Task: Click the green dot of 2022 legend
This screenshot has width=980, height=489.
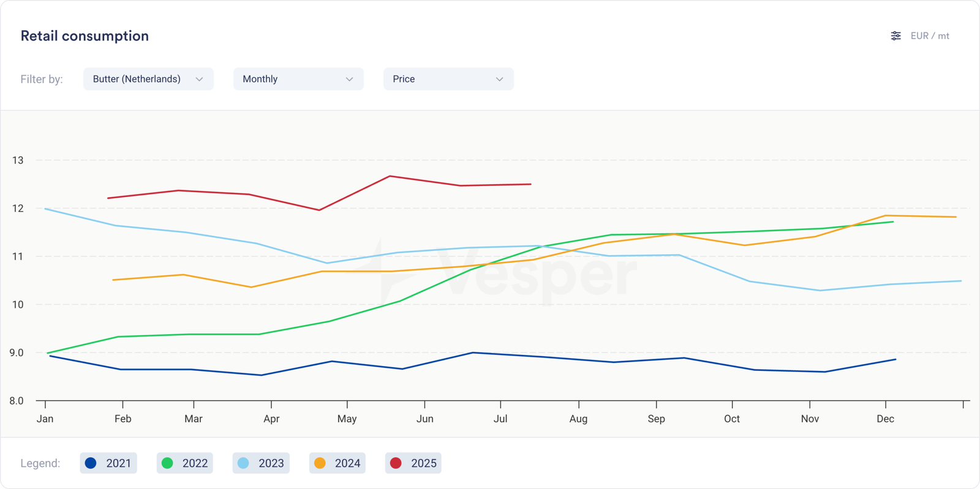Action: (167, 463)
